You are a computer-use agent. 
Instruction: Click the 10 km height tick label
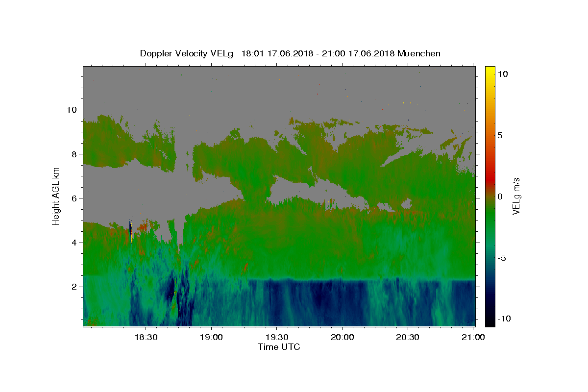pos(72,110)
